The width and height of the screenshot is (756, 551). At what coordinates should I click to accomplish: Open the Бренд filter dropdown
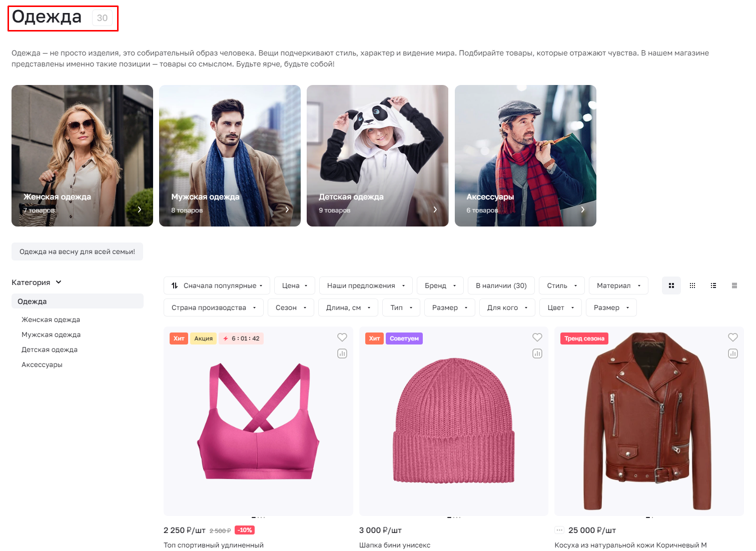point(440,285)
